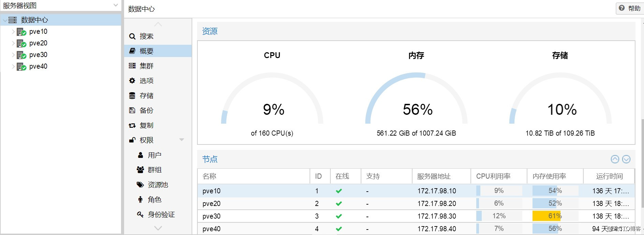Sort by 名称 column header
Viewport: 644px width, 235px height.
point(254,176)
